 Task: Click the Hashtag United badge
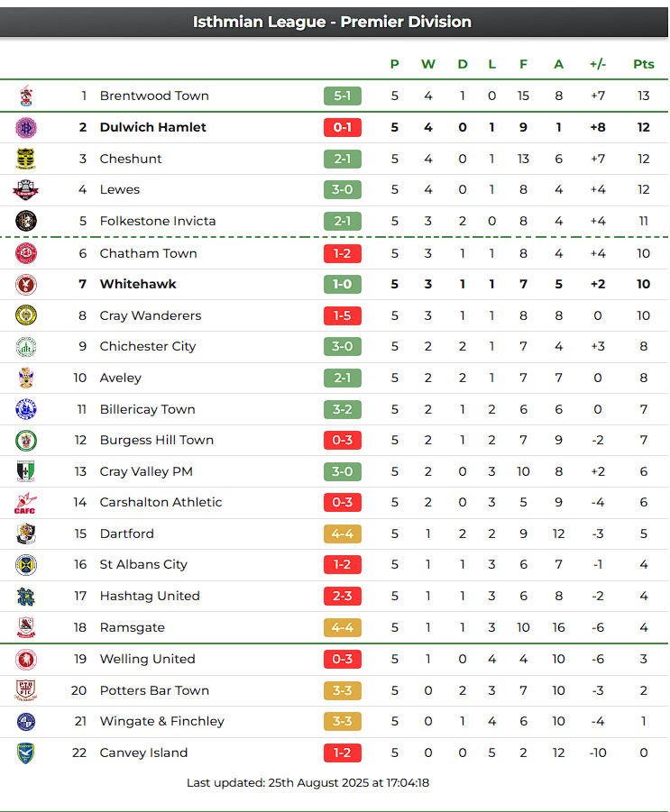(26, 596)
